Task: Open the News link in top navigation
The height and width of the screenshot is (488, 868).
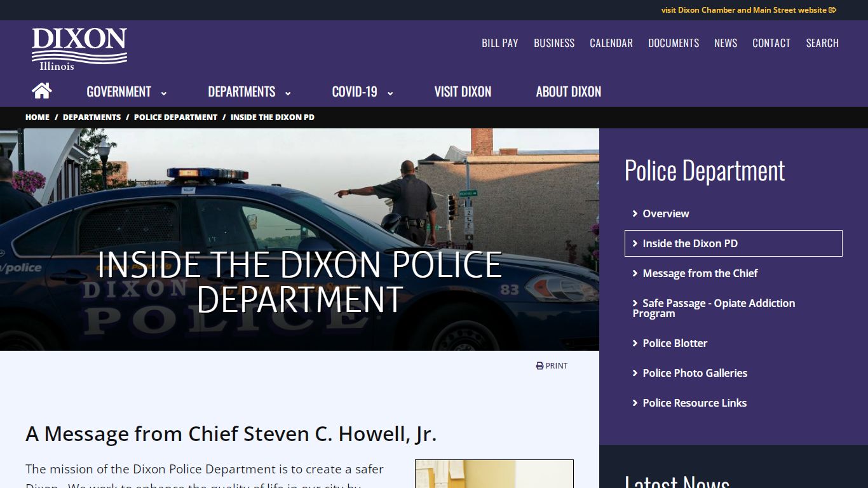Action: coord(726,43)
